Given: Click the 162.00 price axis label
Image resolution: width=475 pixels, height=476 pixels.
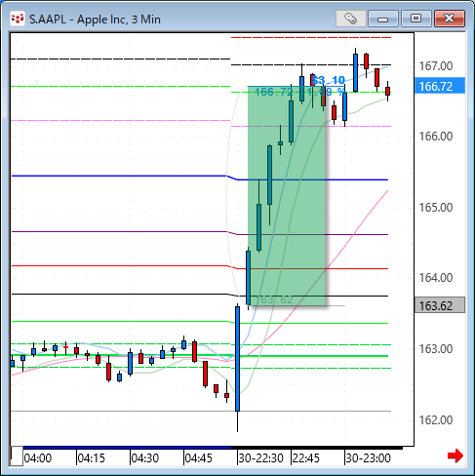Looking at the screenshot, I should (x=436, y=420).
